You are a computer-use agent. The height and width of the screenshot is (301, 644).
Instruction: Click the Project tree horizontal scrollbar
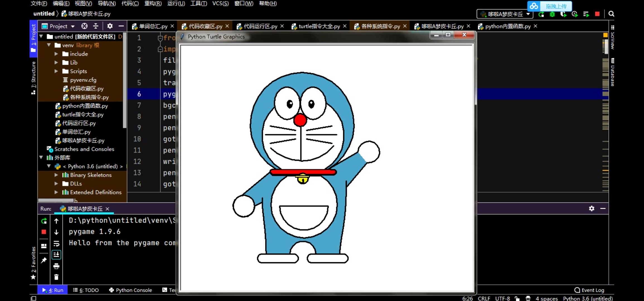56,200
